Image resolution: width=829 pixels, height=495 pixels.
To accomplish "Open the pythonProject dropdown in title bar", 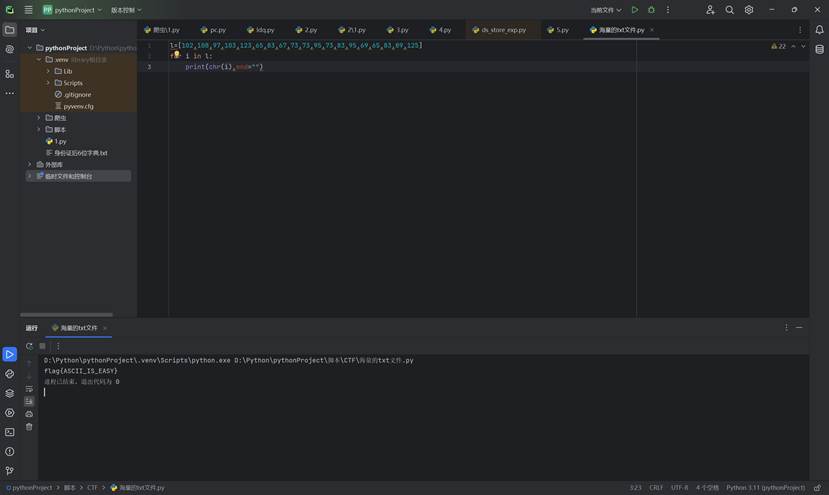I will (x=72, y=10).
